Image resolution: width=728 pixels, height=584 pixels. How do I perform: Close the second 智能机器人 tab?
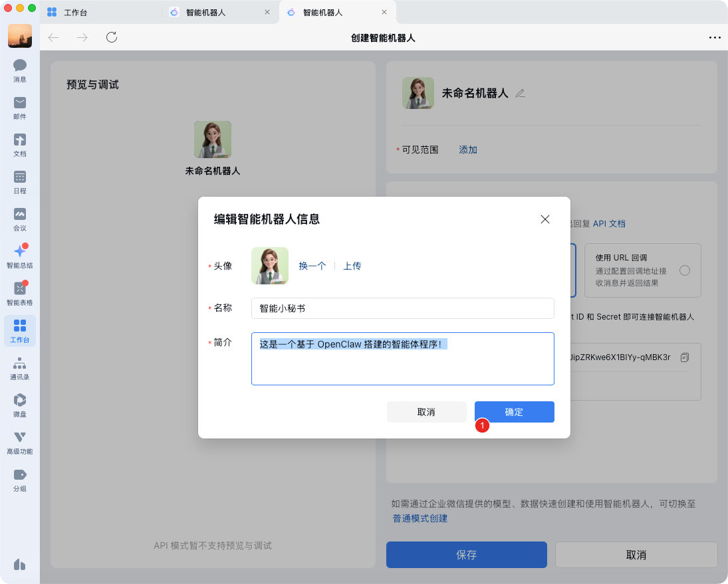(x=384, y=12)
